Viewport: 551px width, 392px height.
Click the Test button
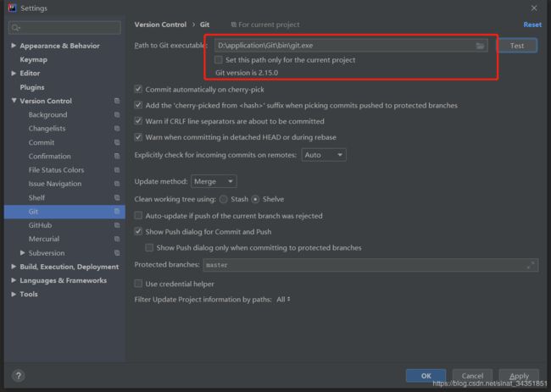(516, 46)
